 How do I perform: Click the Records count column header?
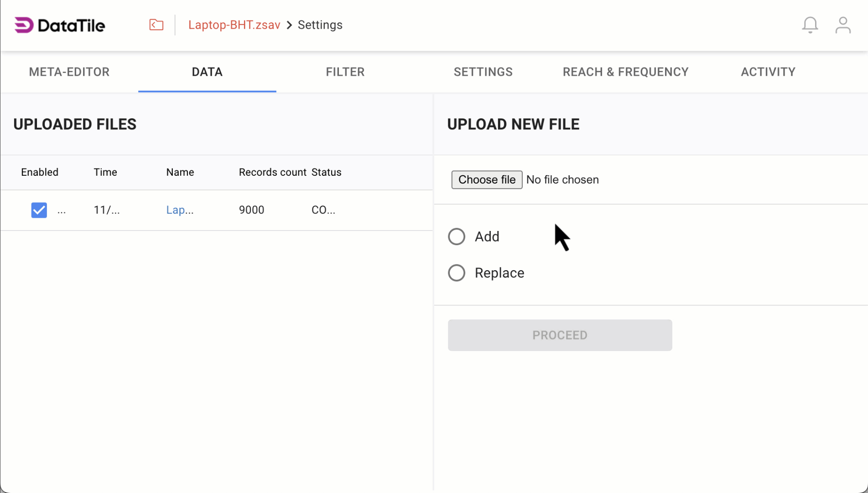272,172
